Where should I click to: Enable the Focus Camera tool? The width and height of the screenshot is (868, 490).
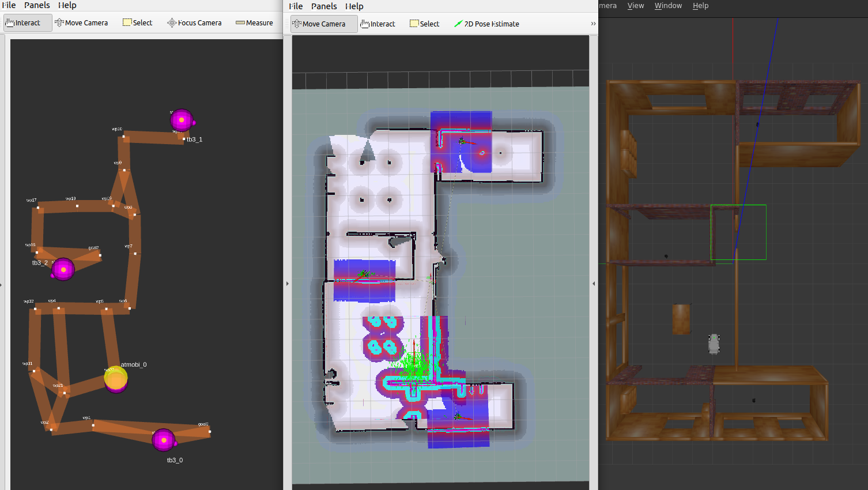194,23
